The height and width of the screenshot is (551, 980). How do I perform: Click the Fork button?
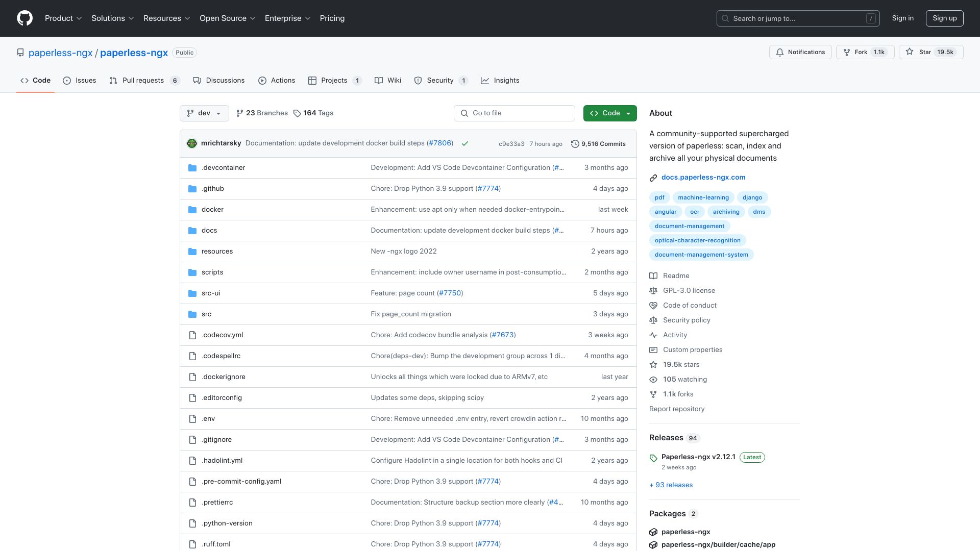tap(865, 52)
